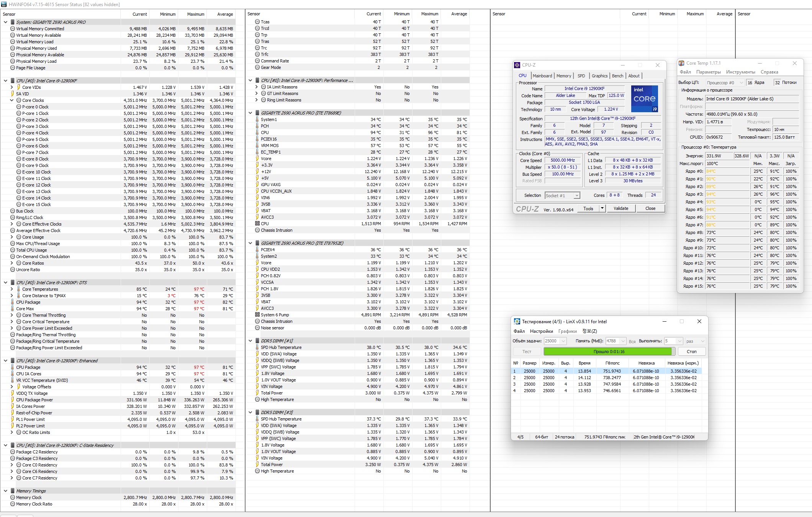Click the green LinX progress bar
Screen dimensions: 812x517
click(609, 352)
